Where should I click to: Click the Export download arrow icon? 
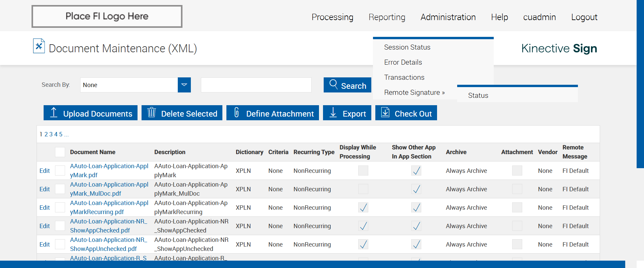click(333, 113)
